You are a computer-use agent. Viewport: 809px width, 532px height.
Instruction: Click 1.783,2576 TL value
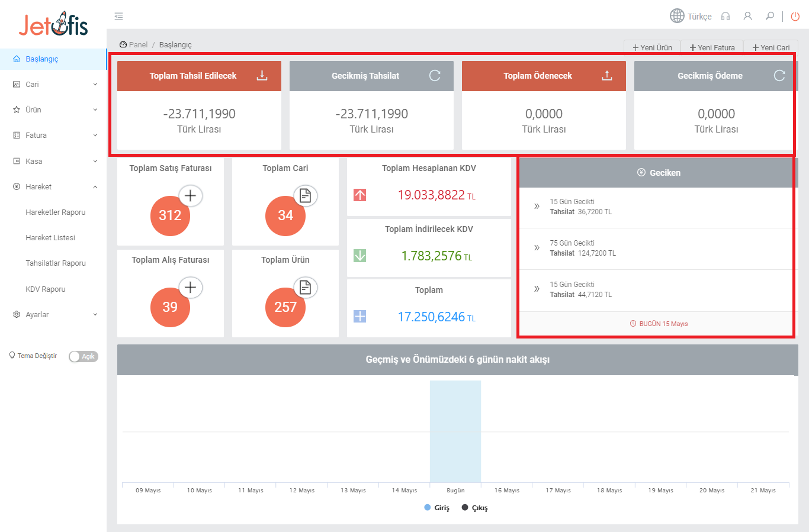[436, 256]
